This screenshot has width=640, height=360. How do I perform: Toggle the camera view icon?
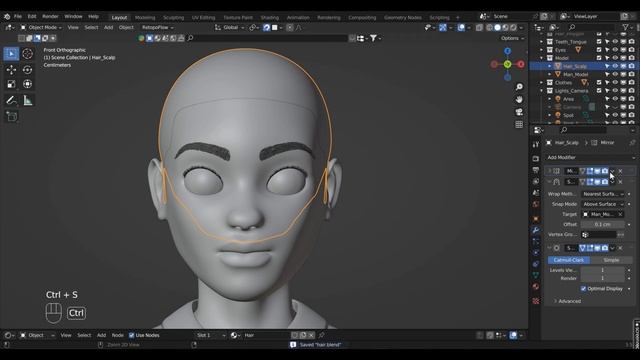tap(519, 112)
